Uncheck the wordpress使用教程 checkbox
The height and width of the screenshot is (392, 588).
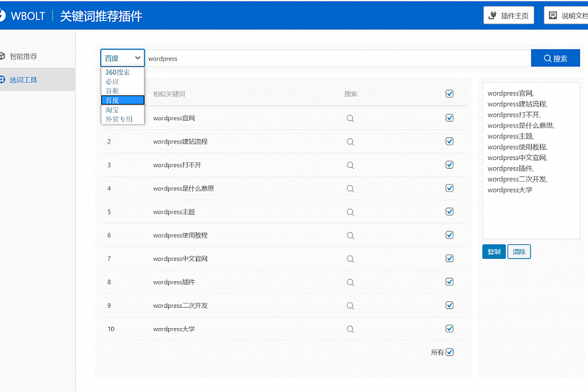[x=449, y=235]
